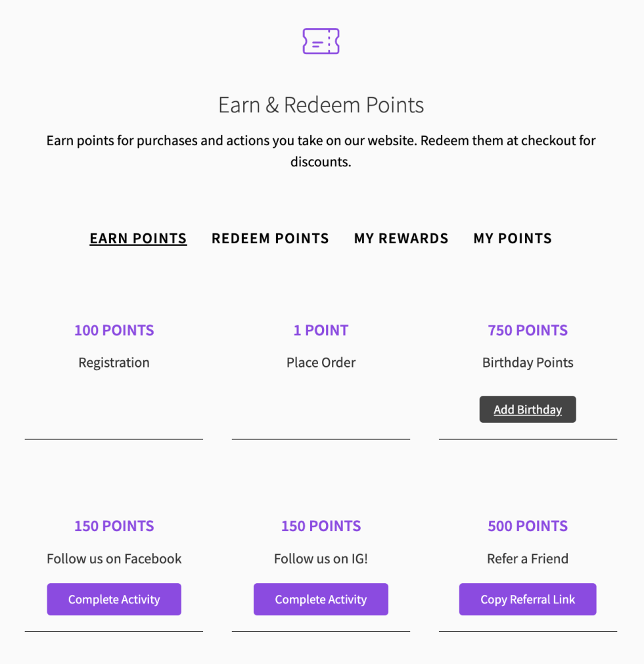Open the Redeem Points tab
The height and width of the screenshot is (664, 644).
pyautogui.click(x=270, y=239)
